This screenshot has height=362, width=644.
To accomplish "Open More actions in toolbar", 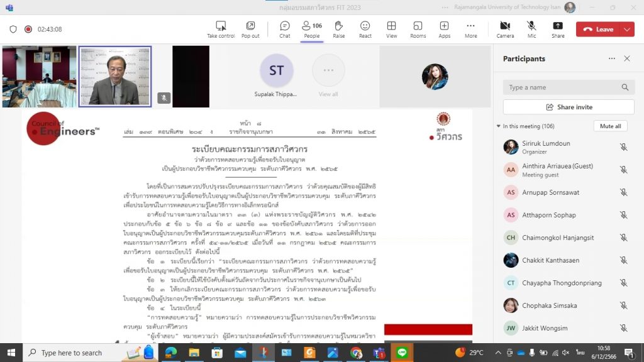I will pyautogui.click(x=470, y=29).
